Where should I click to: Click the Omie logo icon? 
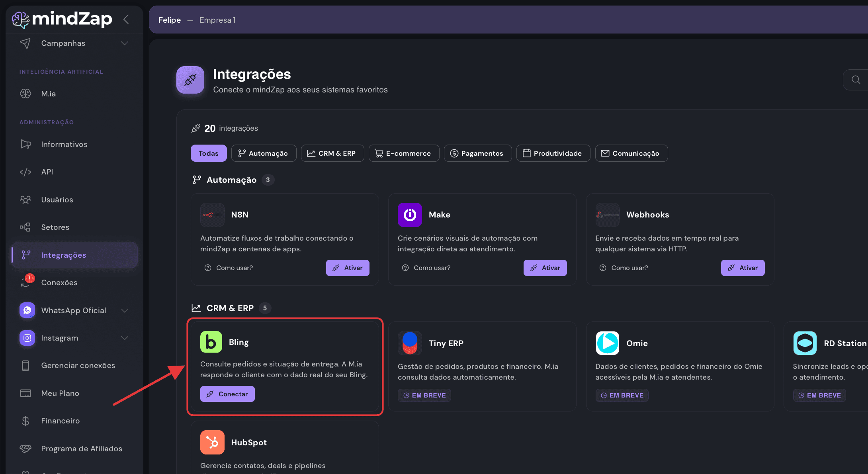click(x=607, y=343)
